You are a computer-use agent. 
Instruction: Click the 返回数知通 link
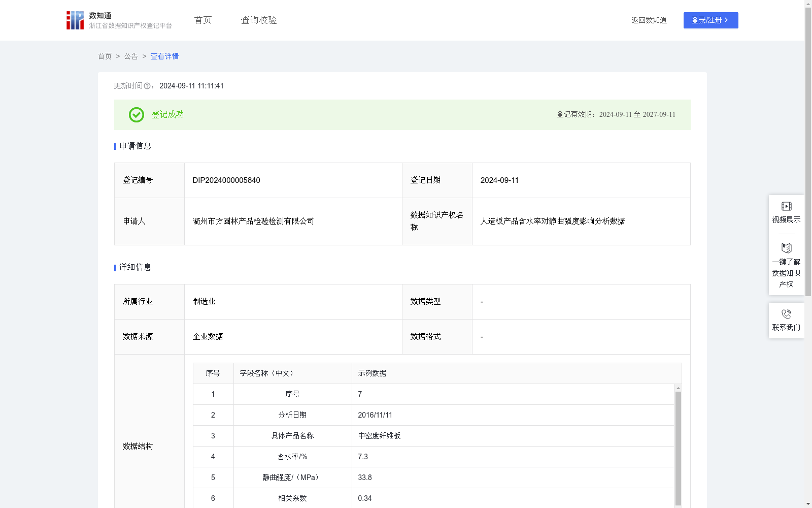(649, 20)
